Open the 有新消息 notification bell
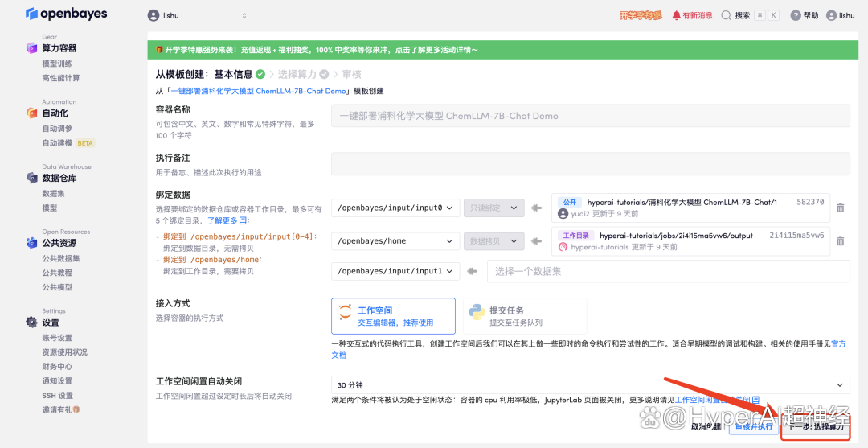Viewport: 868px width, 448px height. coord(676,15)
